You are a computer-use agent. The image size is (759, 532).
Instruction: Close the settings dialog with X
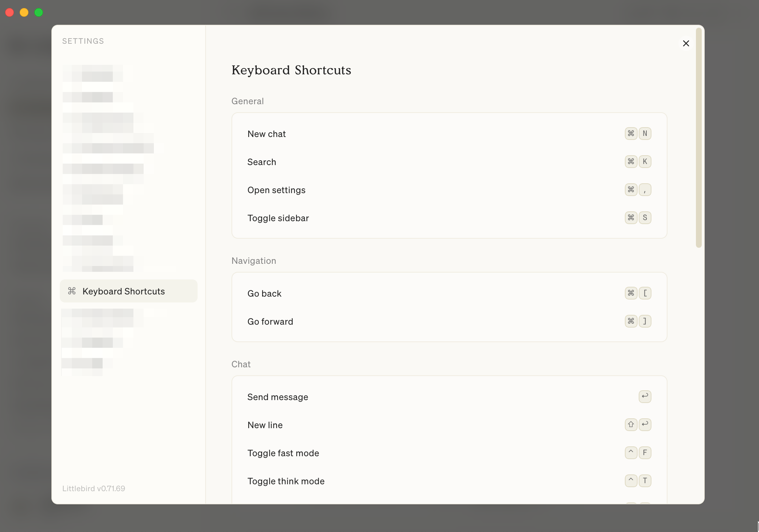pos(686,43)
